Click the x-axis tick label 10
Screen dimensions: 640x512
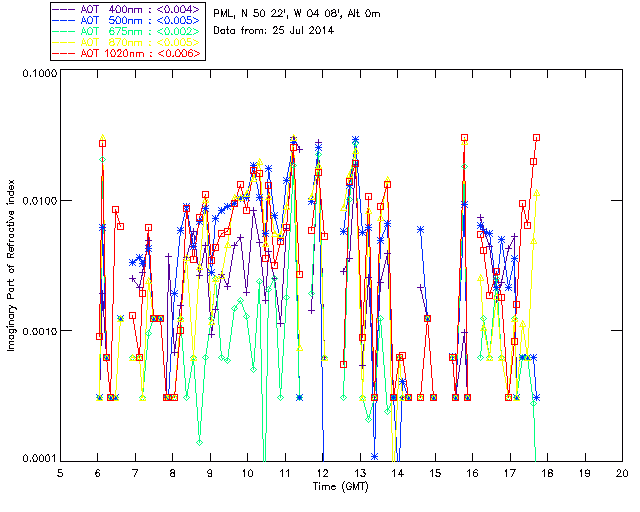[x=247, y=473]
